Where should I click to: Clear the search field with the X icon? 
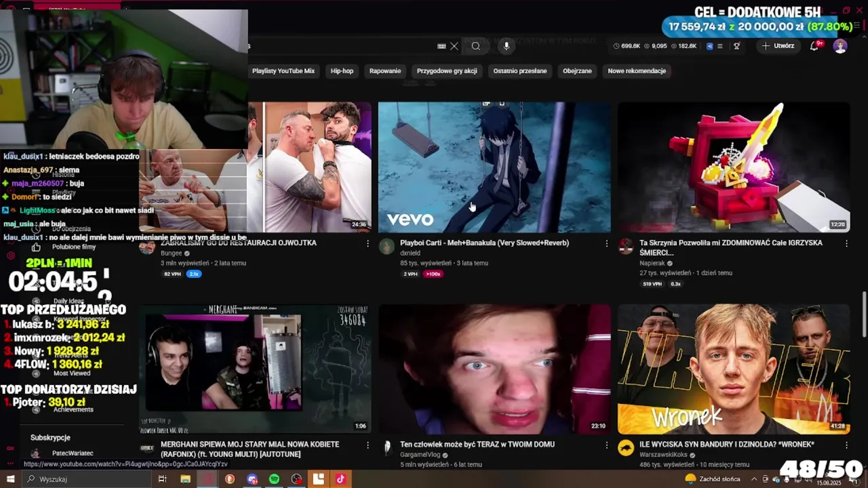coord(454,46)
